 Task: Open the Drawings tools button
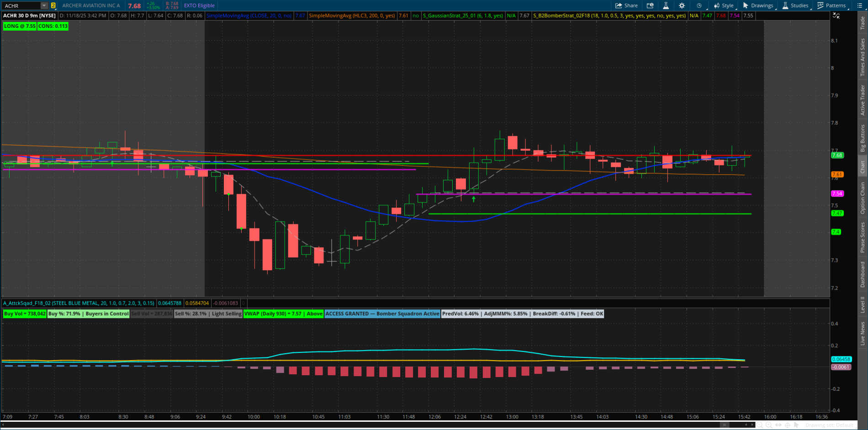[x=758, y=5]
